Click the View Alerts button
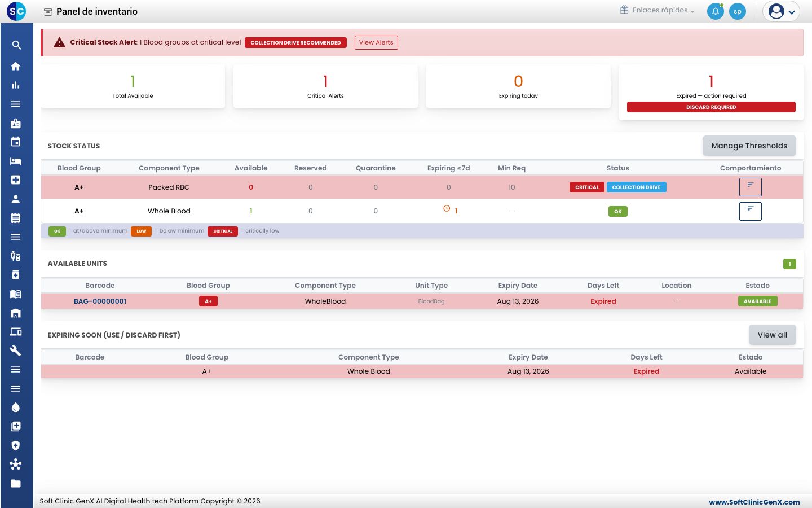 pyautogui.click(x=376, y=42)
